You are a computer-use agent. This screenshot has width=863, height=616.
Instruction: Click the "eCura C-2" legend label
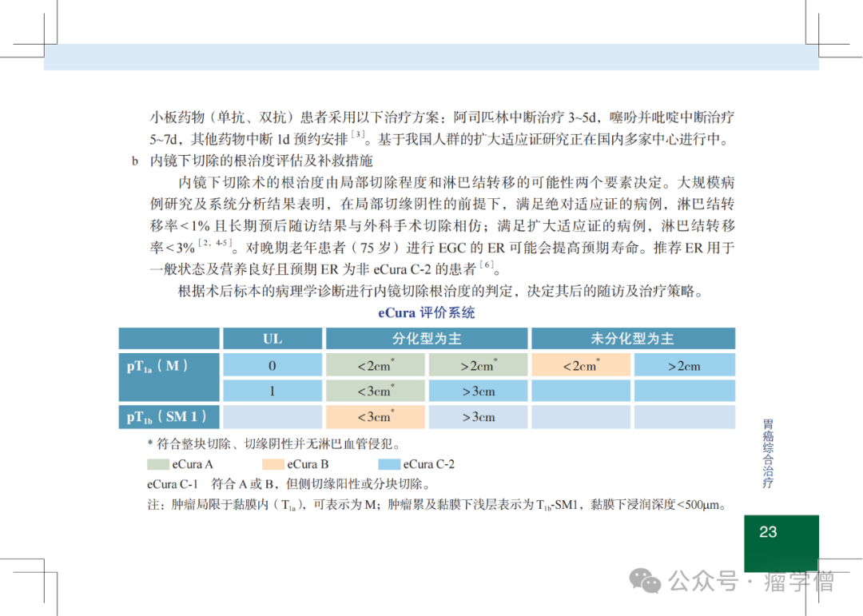(429, 465)
